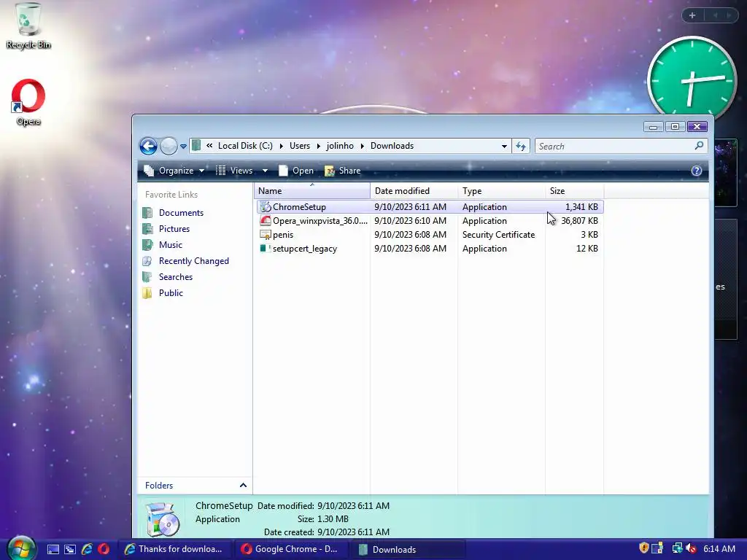747x560 pixels.
Task: Select the Opera desktop shortcut
Action: point(28,102)
